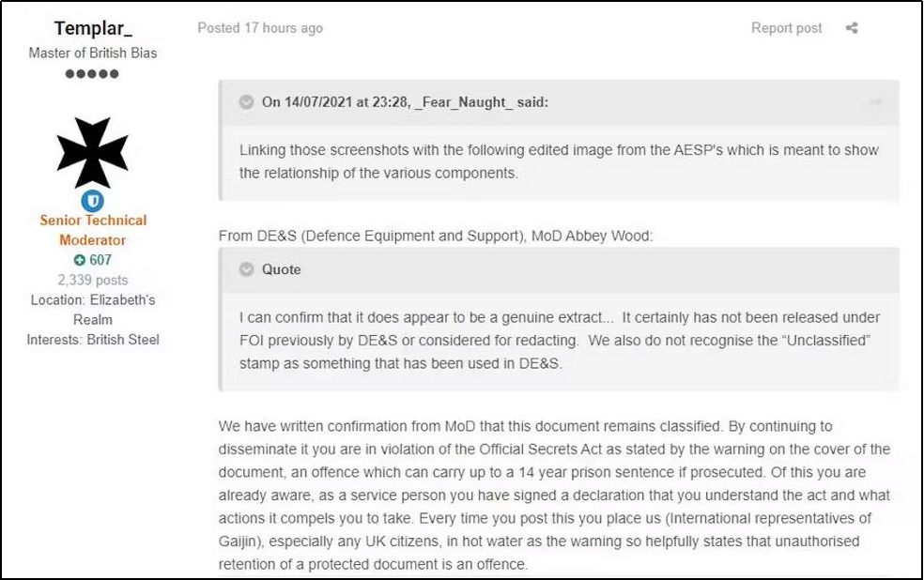Collapse the _Fear_Naught_ quote block
924x580 pixels.
(x=247, y=102)
